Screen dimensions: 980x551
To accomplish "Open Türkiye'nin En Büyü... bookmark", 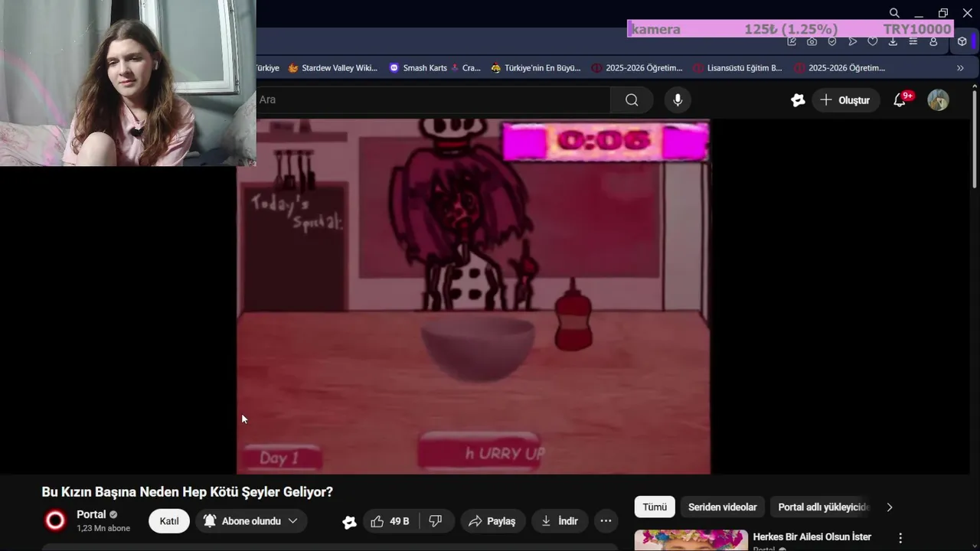I will tap(536, 68).
